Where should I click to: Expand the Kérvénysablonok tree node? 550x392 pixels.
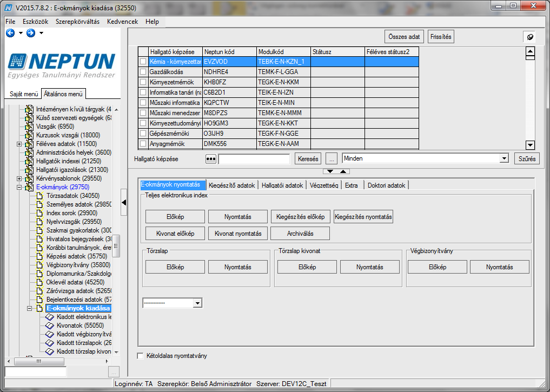(19, 178)
